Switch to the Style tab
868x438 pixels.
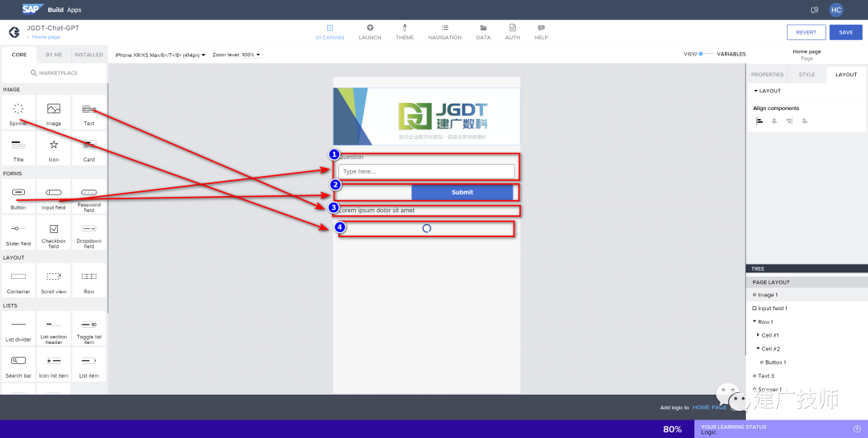pos(807,75)
